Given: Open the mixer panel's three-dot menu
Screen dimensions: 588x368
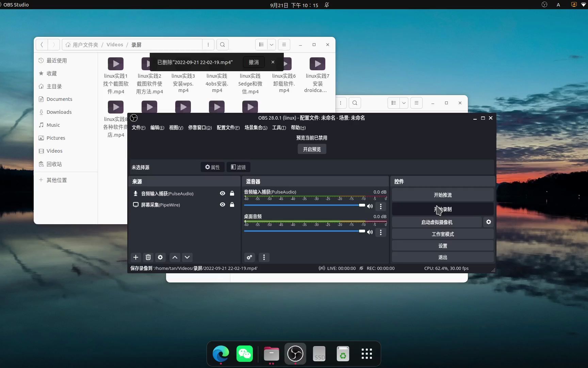Looking at the screenshot, I should (x=264, y=257).
